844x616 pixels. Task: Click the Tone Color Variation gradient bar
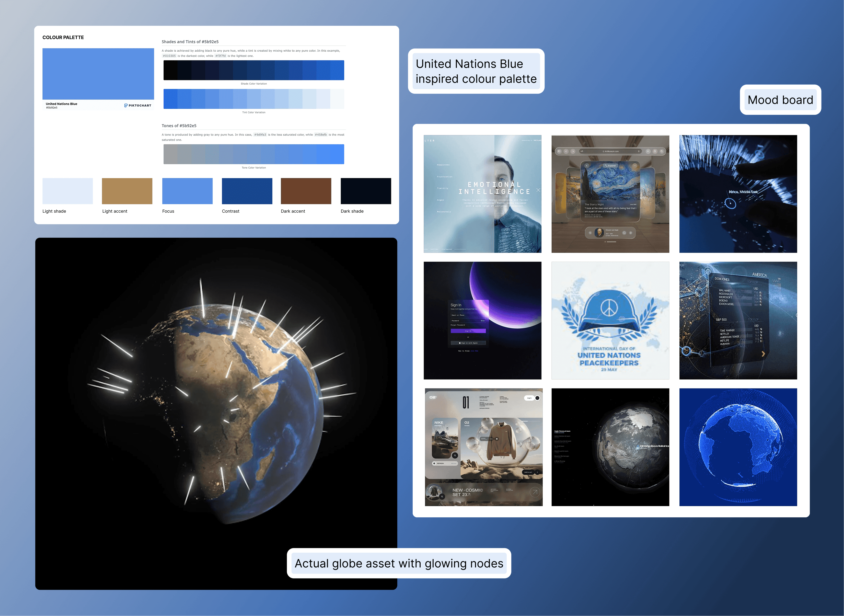pos(253,154)
